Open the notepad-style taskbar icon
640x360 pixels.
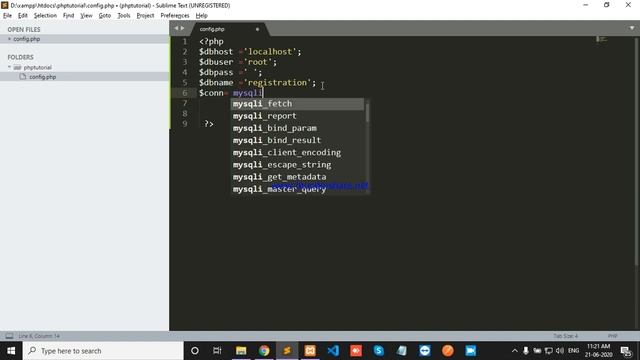(402, 351)
